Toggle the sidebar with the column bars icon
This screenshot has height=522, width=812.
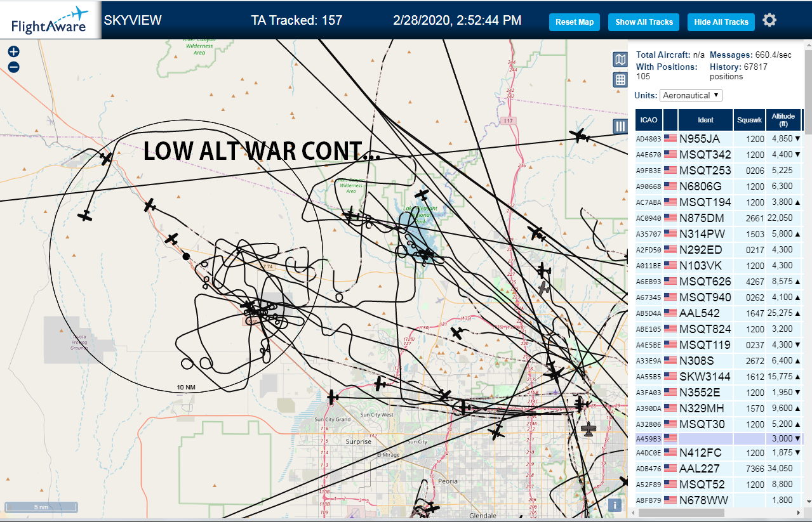(620, 126)
